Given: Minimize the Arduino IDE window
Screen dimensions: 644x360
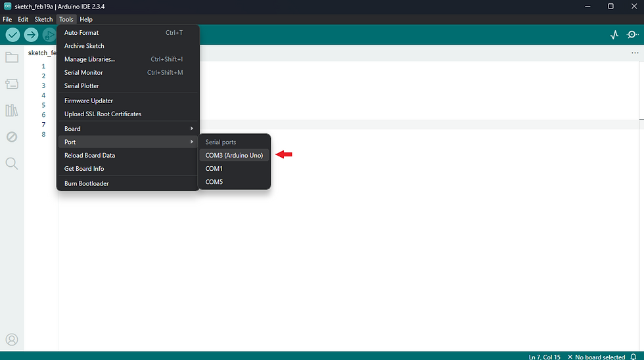Looking at the screenshot, I should click(587, 6).
